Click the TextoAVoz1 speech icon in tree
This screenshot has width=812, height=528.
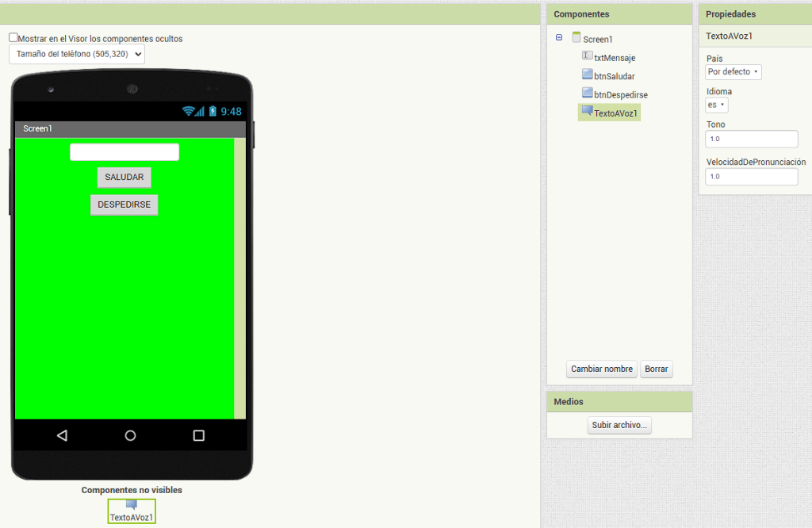pyautogui.click(x=587, y=112)
